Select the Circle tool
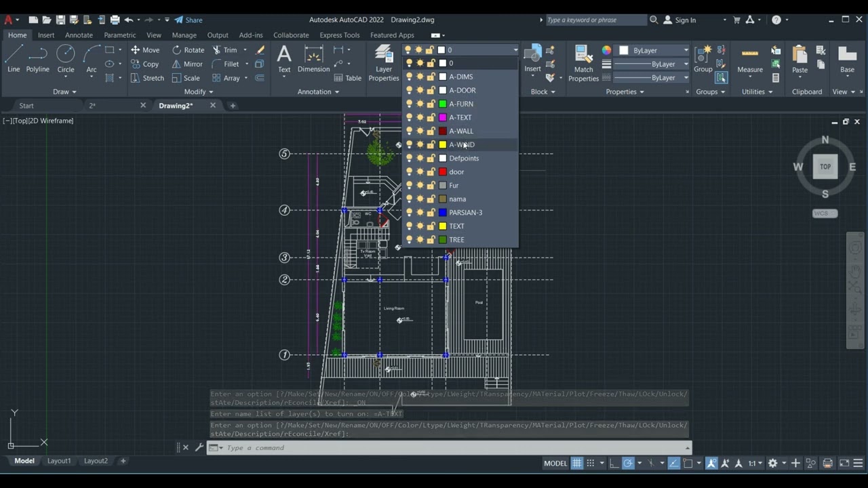The height and width of the screenshot is (488, 868). tap(66, 58)
